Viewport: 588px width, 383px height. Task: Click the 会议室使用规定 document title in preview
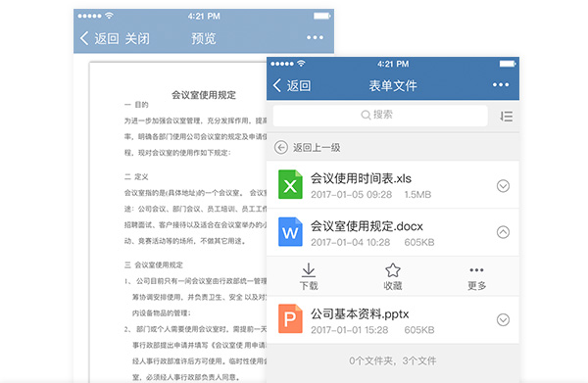click(204, 95)
